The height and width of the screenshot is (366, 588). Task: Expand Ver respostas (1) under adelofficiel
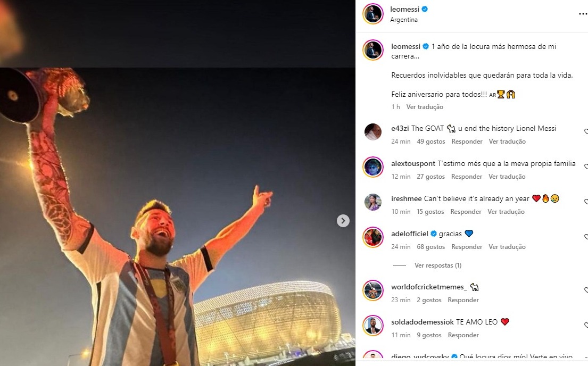point(437,265)
